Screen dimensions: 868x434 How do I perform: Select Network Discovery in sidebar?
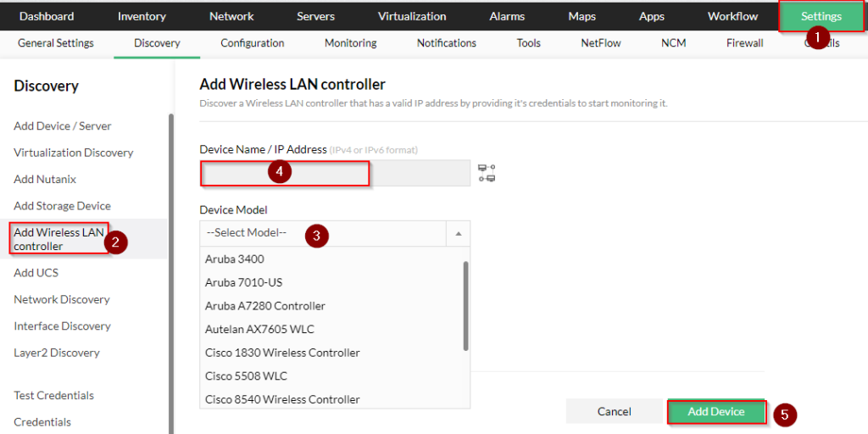[61, 299]
